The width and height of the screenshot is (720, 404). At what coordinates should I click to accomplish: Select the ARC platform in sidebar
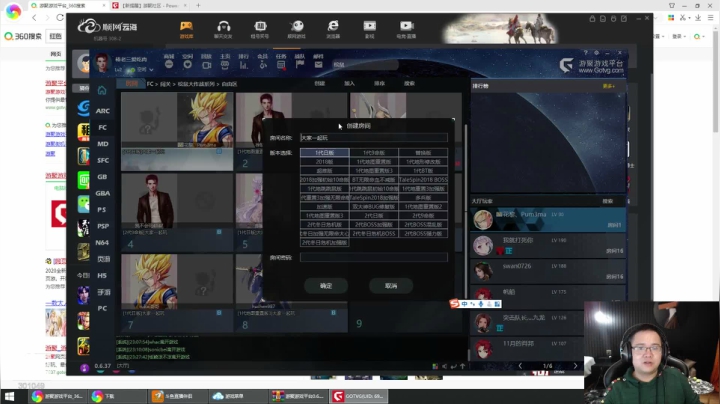pyautogui.click(x=102, y=111)
